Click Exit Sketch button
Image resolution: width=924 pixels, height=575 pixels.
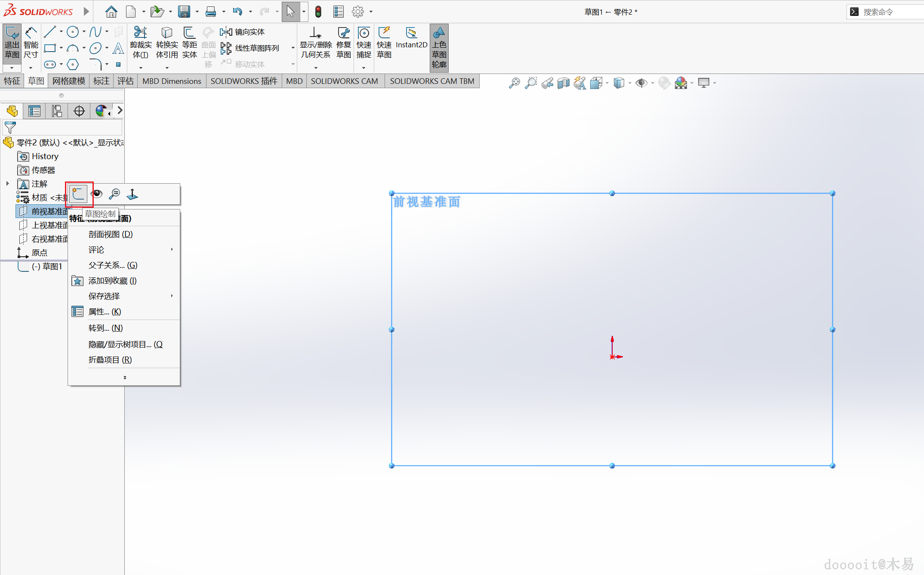12,43
